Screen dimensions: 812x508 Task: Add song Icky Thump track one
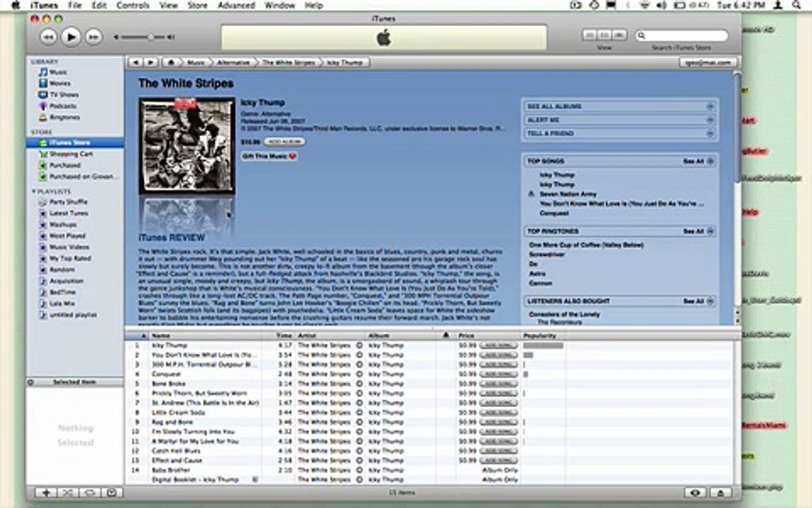(x=498, y=345)
